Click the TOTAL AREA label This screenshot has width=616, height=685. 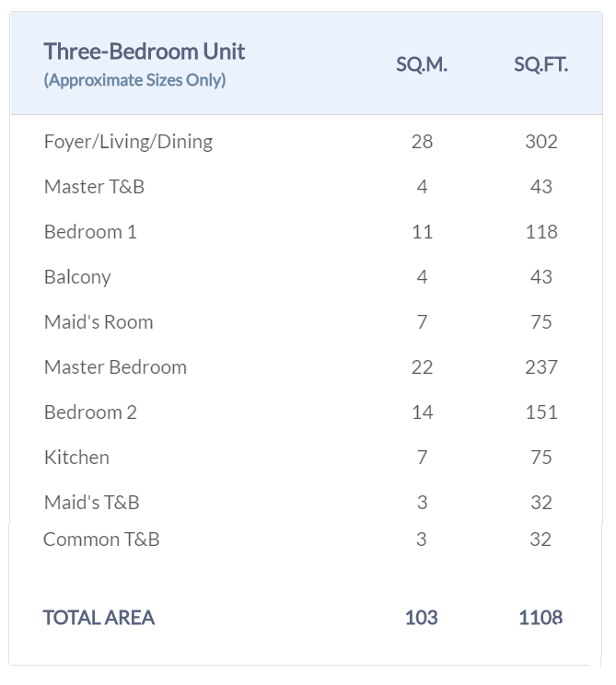pos(99,618)
